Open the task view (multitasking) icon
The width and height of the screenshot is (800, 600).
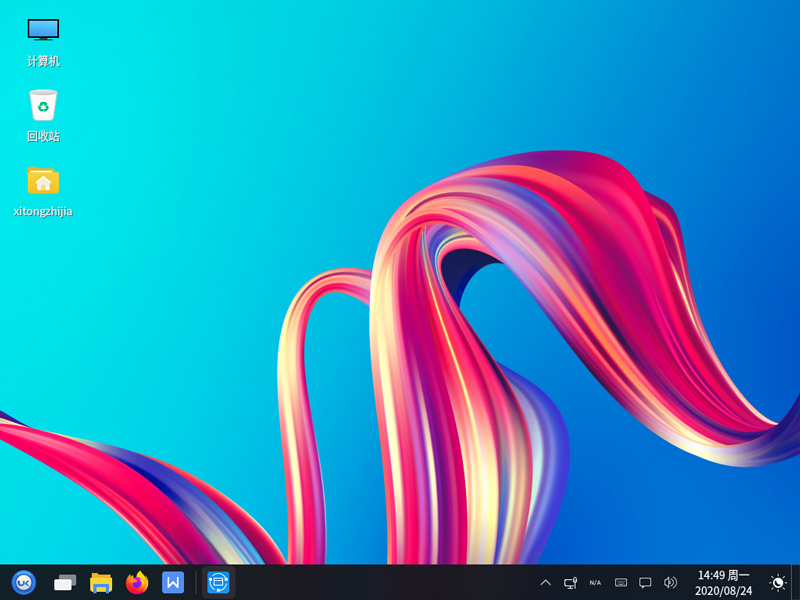[x=65, y=582]
